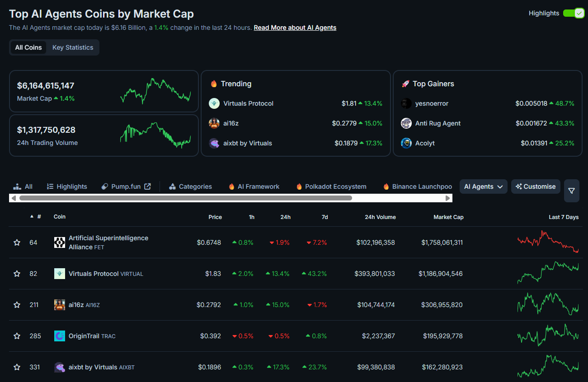Sort by Market Cap column header
Screen dimensions: 588x382
click(448, 217)
